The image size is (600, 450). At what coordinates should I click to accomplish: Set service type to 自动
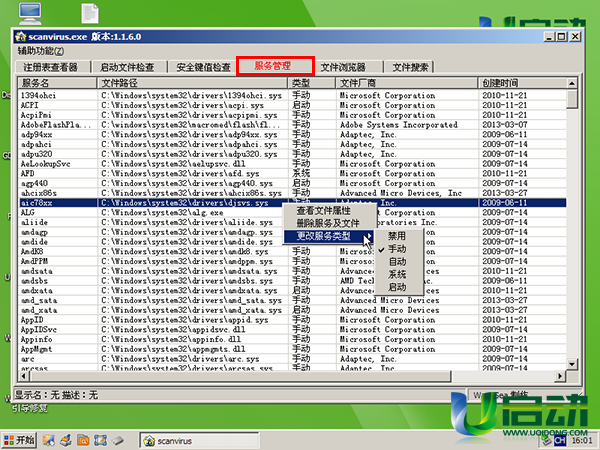(397, 262)
